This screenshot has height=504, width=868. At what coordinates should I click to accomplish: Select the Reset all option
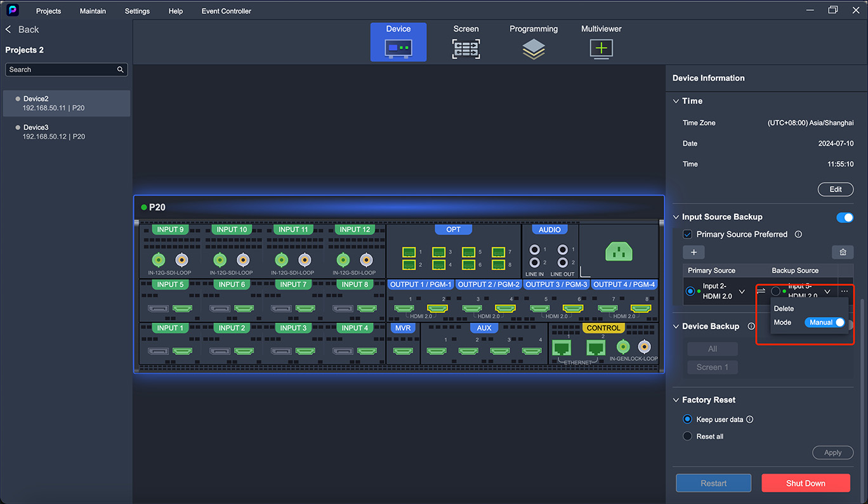tap(687, 437)
